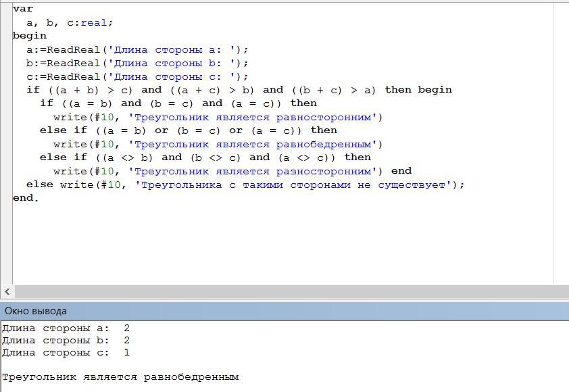This screenshot has width=569, height=392.
Task: Click the line 'c:=ReadReal' for side c
Action: 137,76
